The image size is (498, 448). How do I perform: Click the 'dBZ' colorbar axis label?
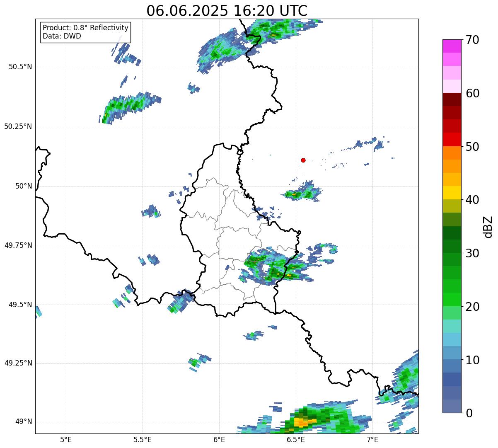click(x=488, y=227)
